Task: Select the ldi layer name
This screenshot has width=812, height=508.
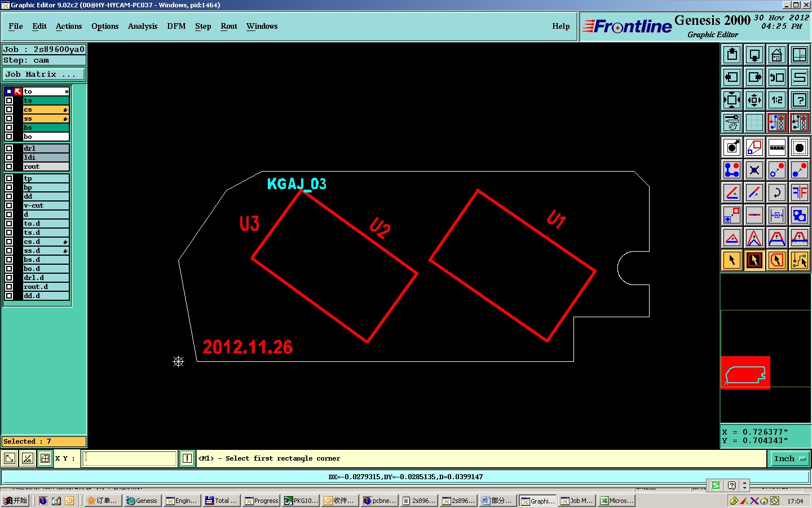Action: pos(46,157)
